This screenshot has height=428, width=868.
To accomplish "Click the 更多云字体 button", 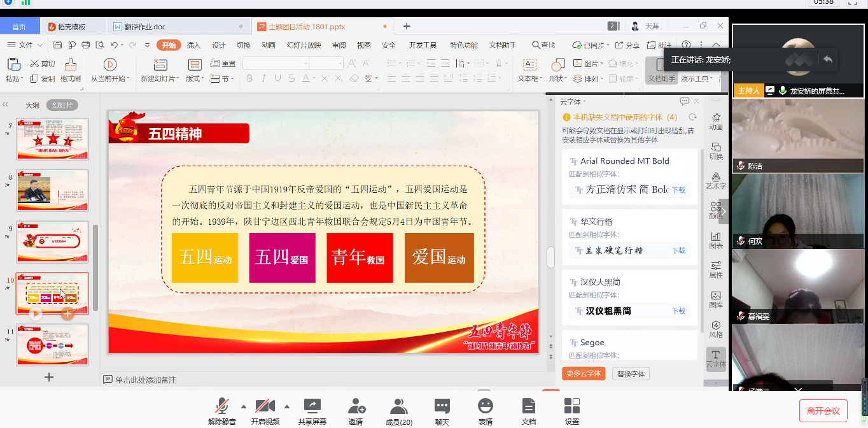I will [x=583, y=374].
